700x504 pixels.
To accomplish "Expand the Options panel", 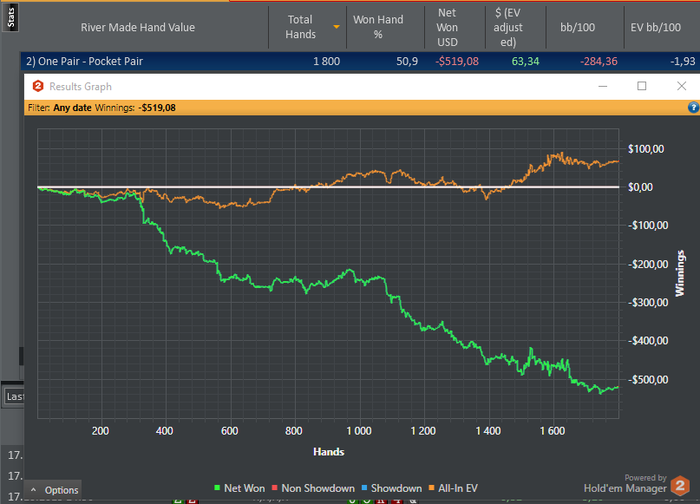I will pyautogui.click(x=54, y=490).
